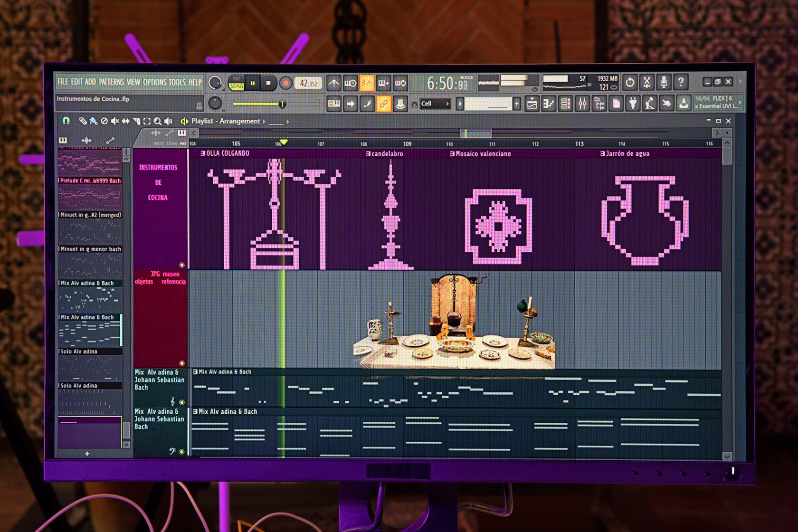Image resolution: width=798 pixels, height=532 pixels.
Task: Open the Channel rack
Action: click(565, 104)
